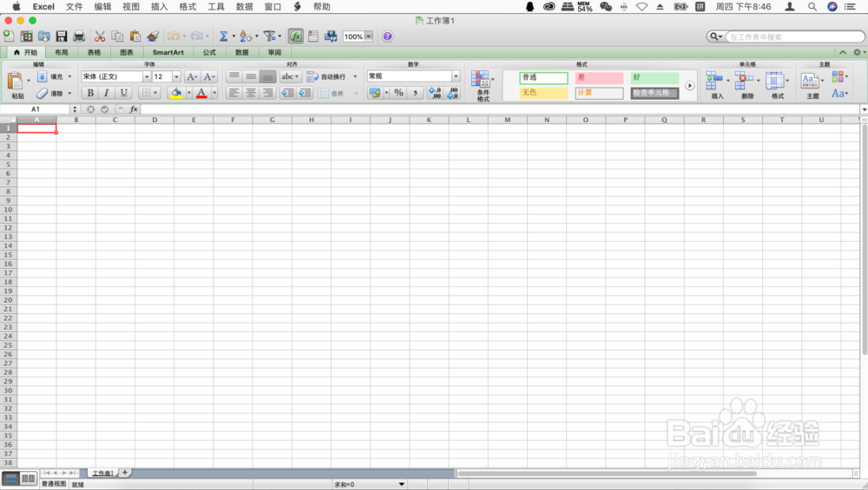Create a new workbook from toolbar
The image size is (868, 490).
click(9, 36)
